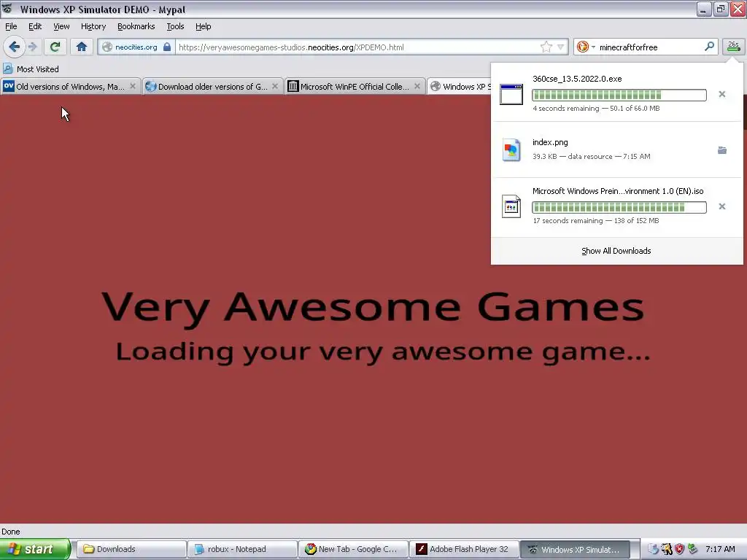This screenshot has width=747, height=560.
Task: Click the 360cse_13.5.2022.0.exe file name
Action: (x=577, y=79)
